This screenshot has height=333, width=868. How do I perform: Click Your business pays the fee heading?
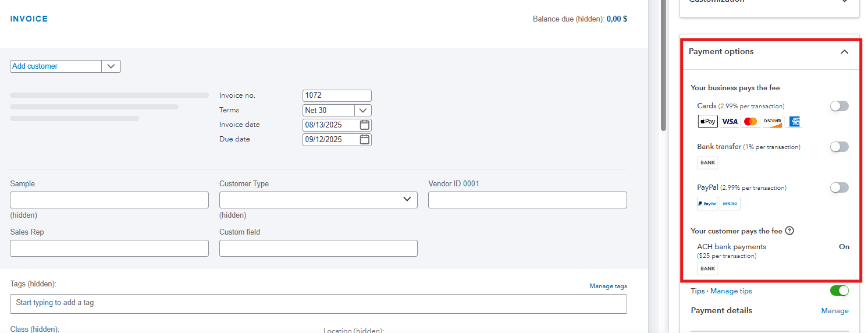(x=735, y=88)
